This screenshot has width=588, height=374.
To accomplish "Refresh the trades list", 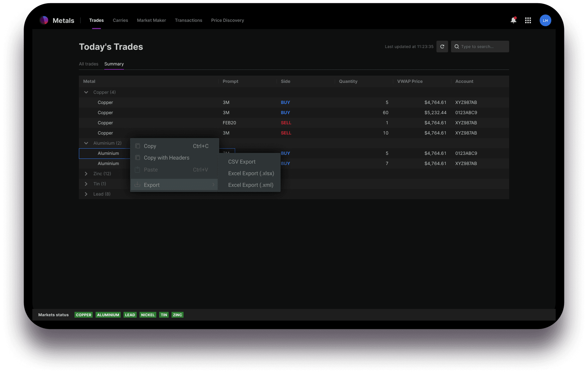I will pos(442,47).
